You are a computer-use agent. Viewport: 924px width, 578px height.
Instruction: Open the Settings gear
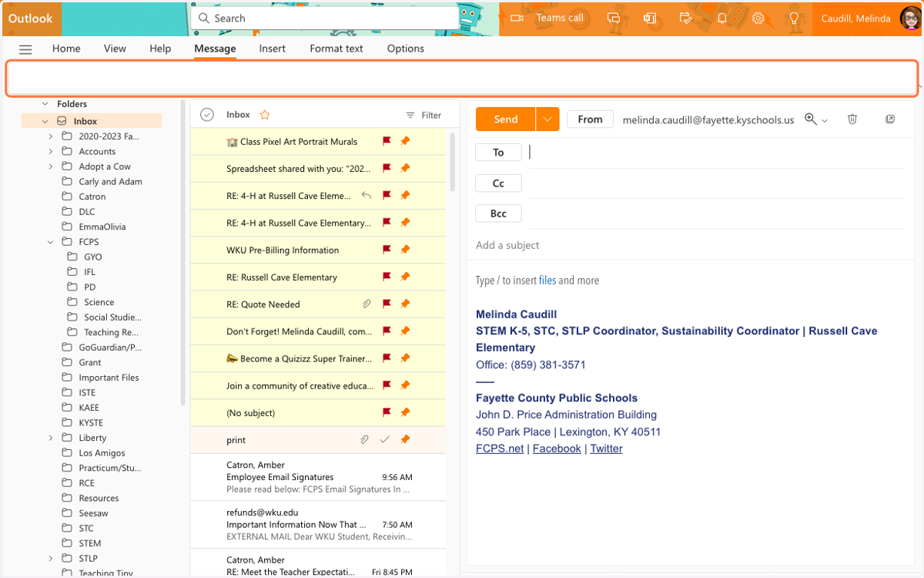point(758,18)
